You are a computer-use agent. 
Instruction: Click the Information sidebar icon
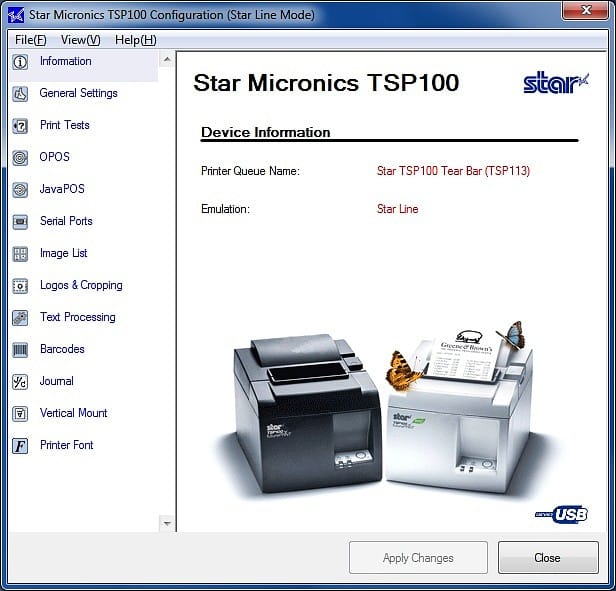coord(20,62)
